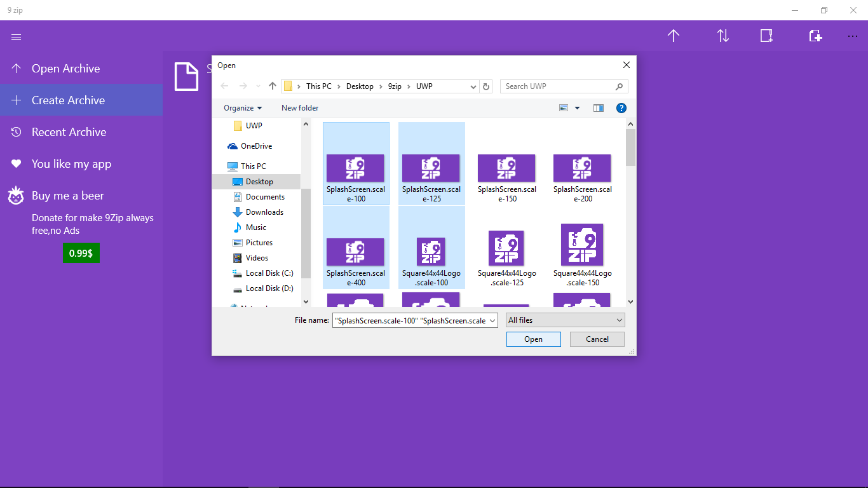The image size is (868, 488).
Task: Expand the File name dropdown arrow
Action: click(492, 321)
